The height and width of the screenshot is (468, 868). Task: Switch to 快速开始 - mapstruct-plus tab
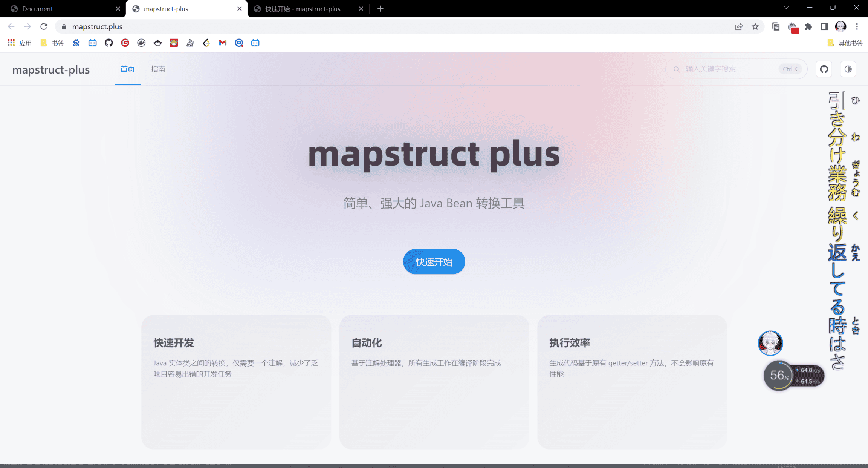pyautogui.click(x=303, y=9)
